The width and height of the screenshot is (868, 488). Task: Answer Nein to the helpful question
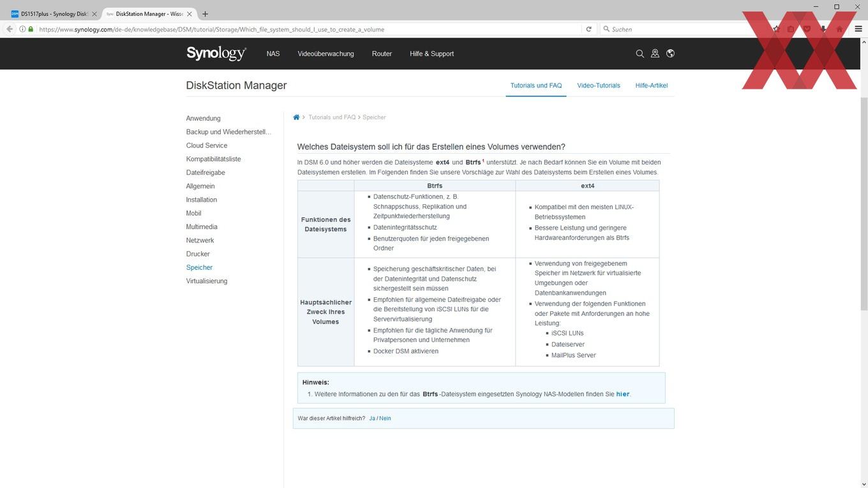[x=385, y=418]
